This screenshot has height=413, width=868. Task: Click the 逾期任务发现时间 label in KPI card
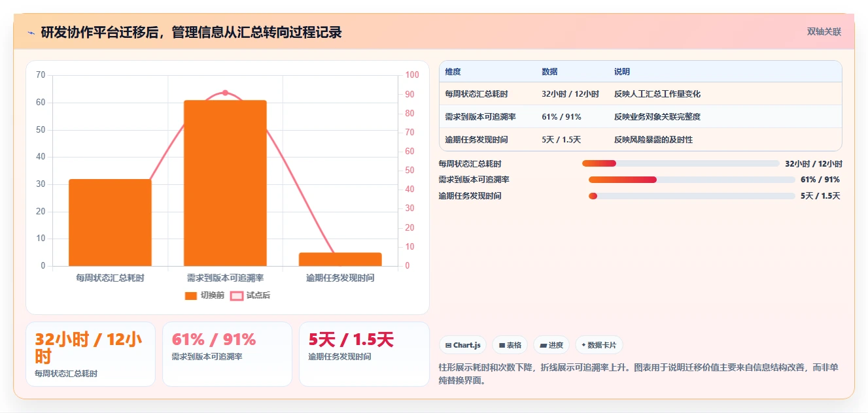[339, 357]
